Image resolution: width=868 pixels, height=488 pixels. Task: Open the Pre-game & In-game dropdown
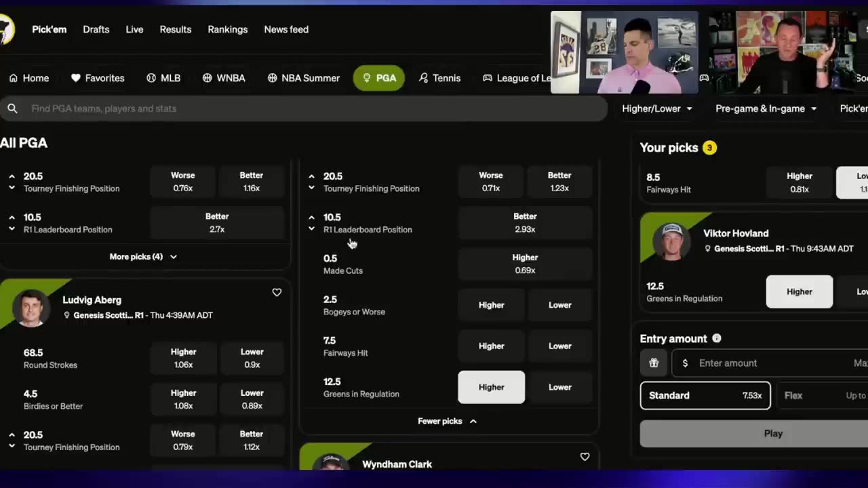click(766, 108)
